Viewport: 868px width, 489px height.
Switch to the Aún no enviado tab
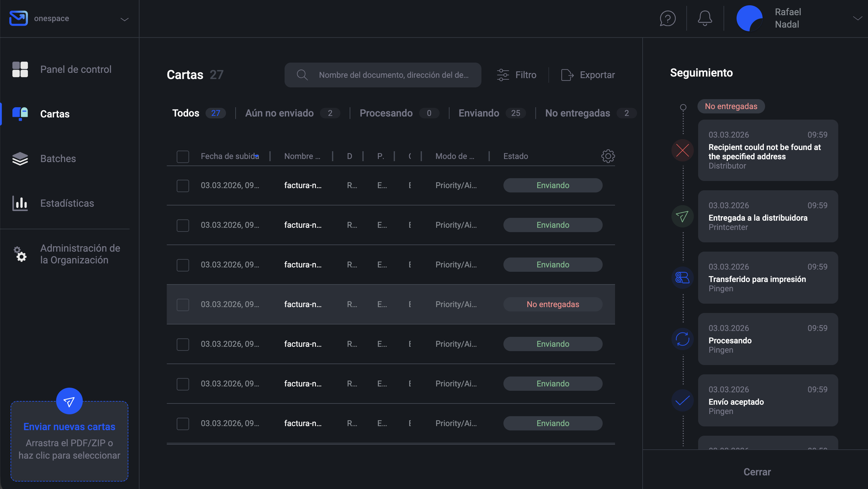pyautogui.click(x=279, y=113)
